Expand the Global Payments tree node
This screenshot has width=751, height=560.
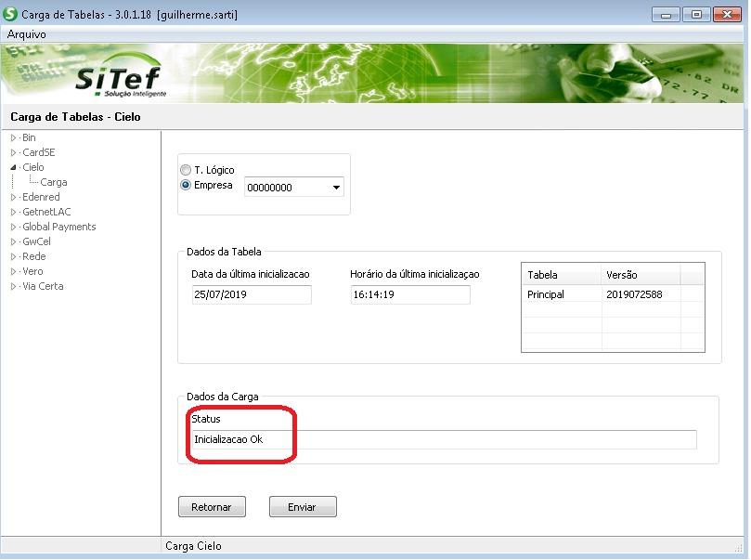pyautogui.click(x=13, y=228)
